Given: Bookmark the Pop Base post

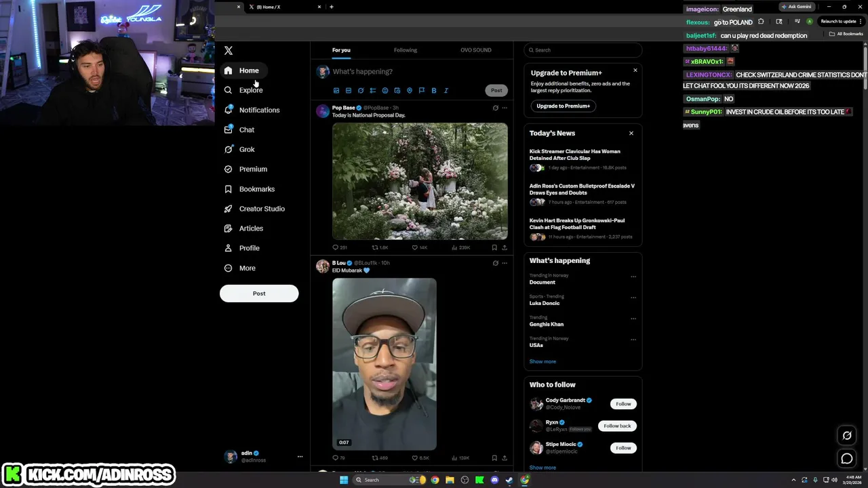Looking at the screenshot, I should pos(494,247).
